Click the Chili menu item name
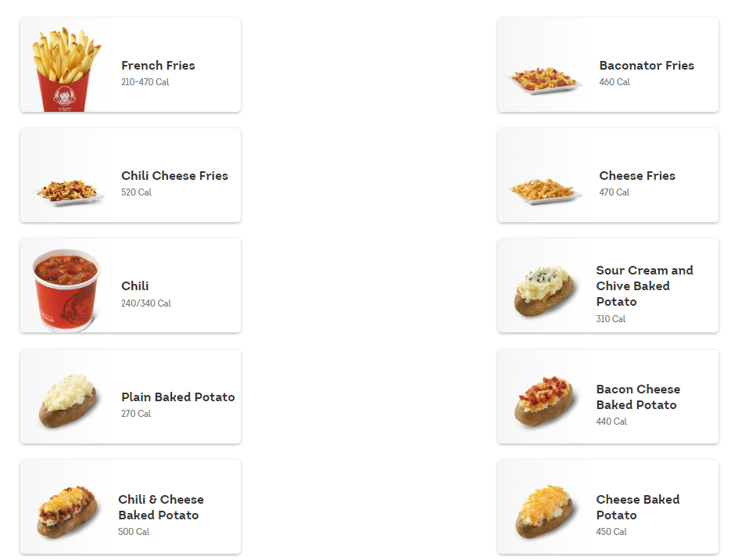This screenshot has height=560, width=749. pos(135,286)
